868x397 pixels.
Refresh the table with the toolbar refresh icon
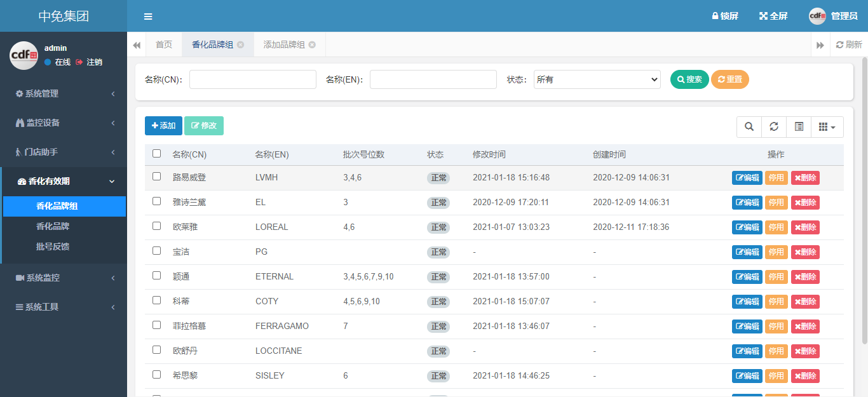coord(774,127)
